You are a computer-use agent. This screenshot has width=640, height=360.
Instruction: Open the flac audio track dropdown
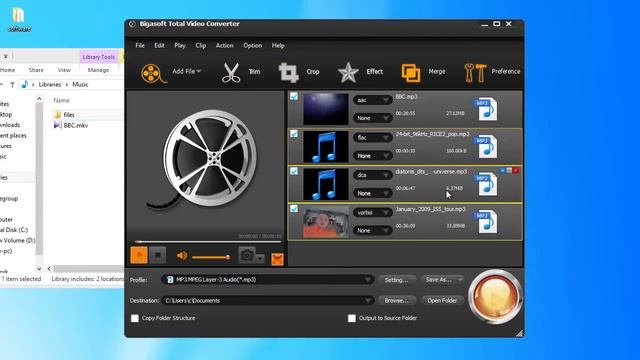pyautogui.click(x=372, y=138)
